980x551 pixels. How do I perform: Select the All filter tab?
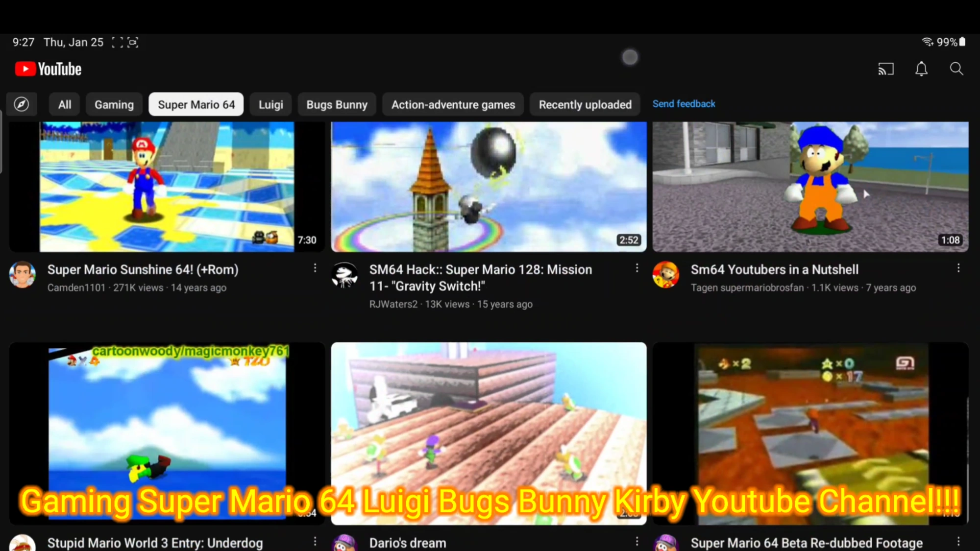tap(64, 104)
